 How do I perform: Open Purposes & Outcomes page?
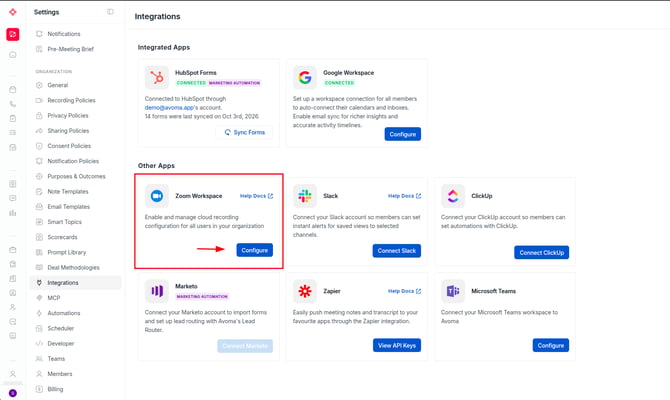click(x=76, y=176)
